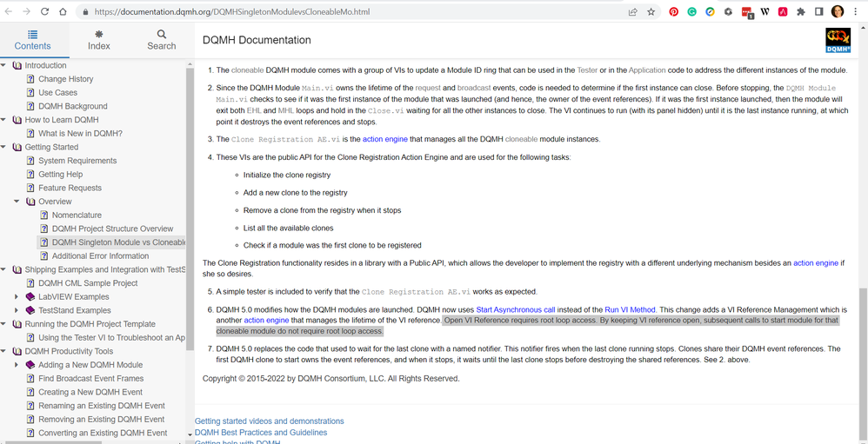Open the Chrome three-dot menu
The height and width of the screenshot is (444, 868).
(856, 11)
